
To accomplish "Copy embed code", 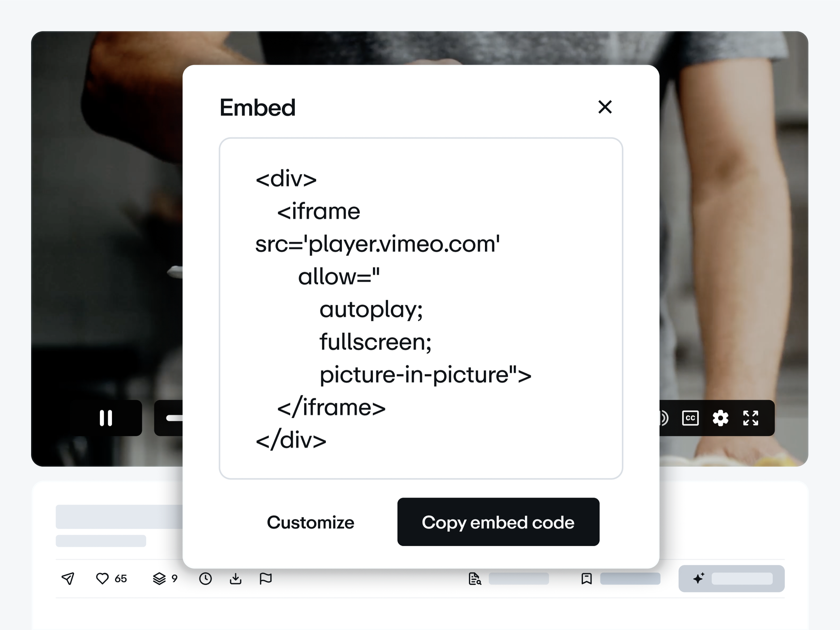I will tap(498, 522).
